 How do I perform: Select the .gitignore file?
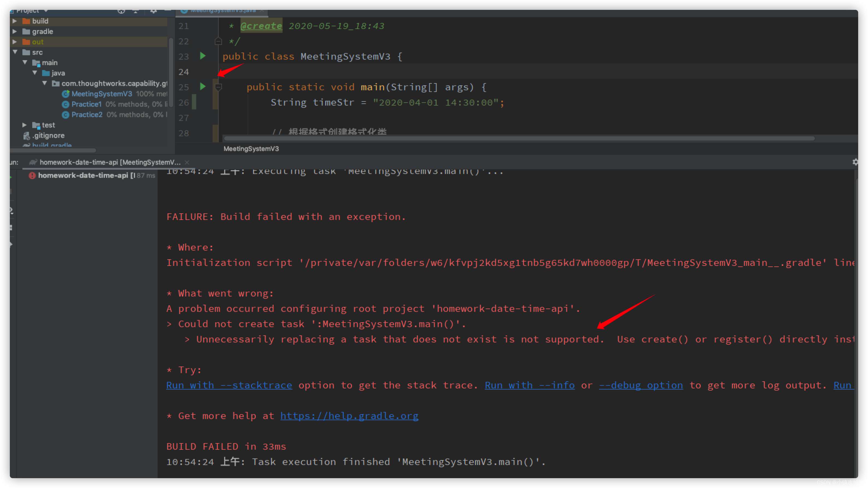click(x=48, y=136)
